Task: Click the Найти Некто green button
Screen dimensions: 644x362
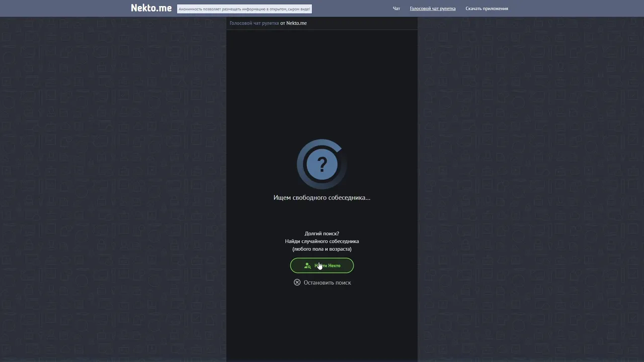Action: (322, 265)
